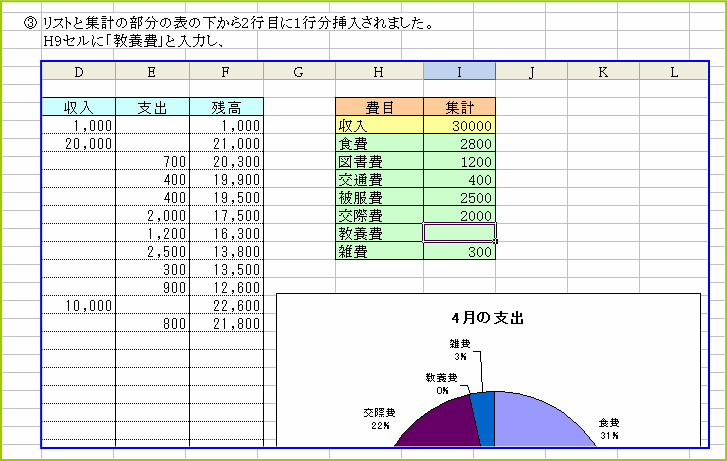Select the 10,000 income cell
Screen dimensions: 727x461
pyautogui.click(x=79, y=305)
